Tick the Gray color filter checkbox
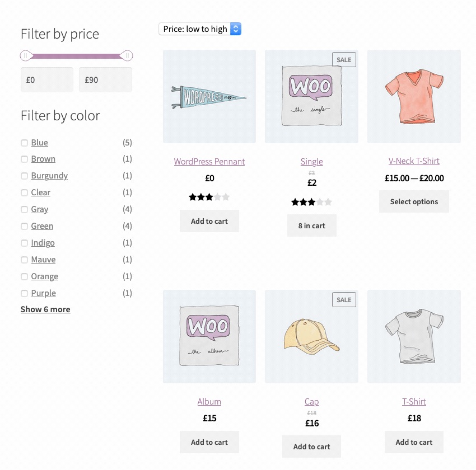The width and height of the screenshot is (476, 470). pos(24,209)
